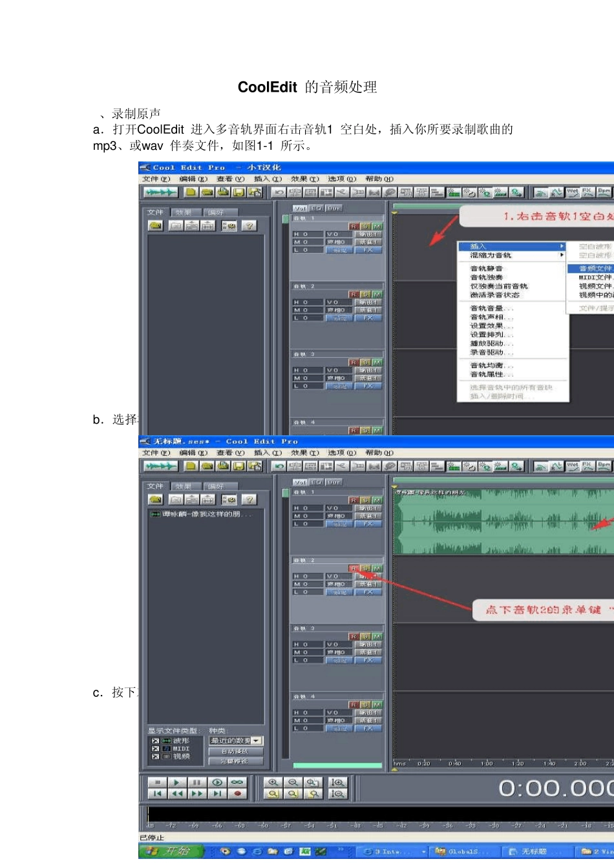Viewport: 614px width, 868px height.
Task: Click the Rewind transport button
Action: click(176, 794)
